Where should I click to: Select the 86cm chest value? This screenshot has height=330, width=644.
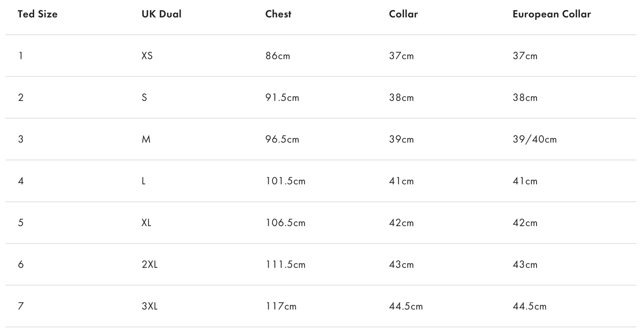278,56
